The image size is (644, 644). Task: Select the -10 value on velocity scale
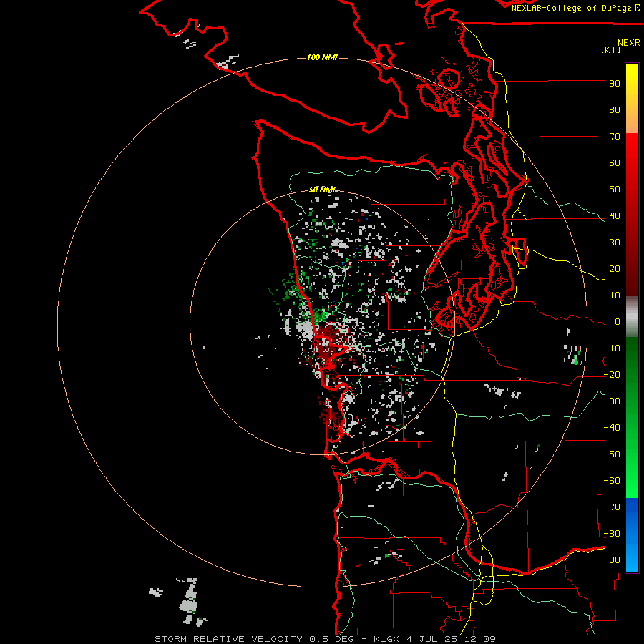(x=612, y=348)
